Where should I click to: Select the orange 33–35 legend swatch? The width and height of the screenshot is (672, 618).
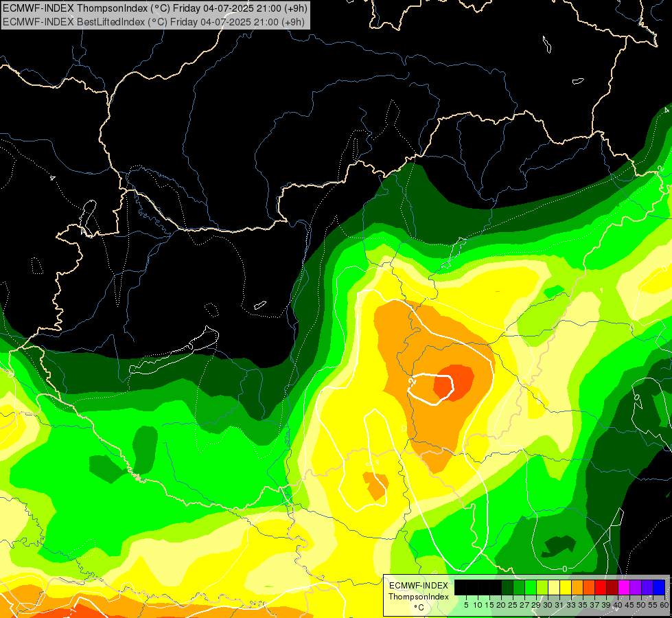[x=577, y=587]
